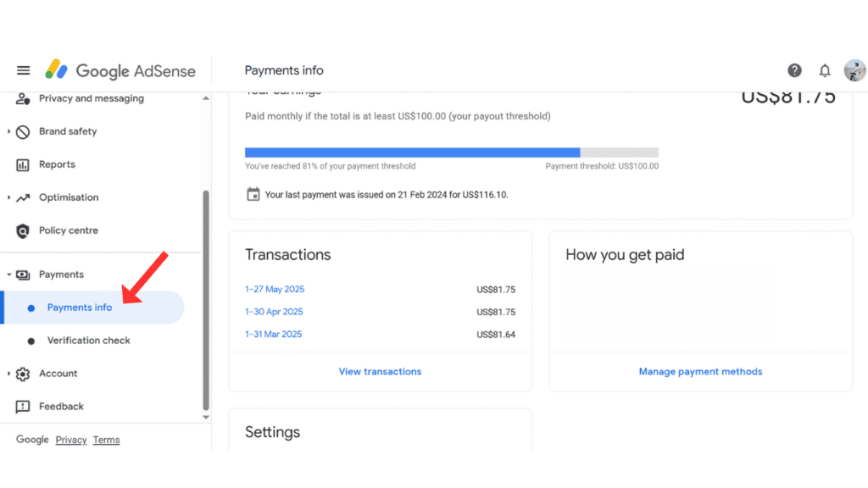868x488 pixels.
Task: Click the last payment issued 21 Feb 2024 text
Action: (x=387, y=195)
